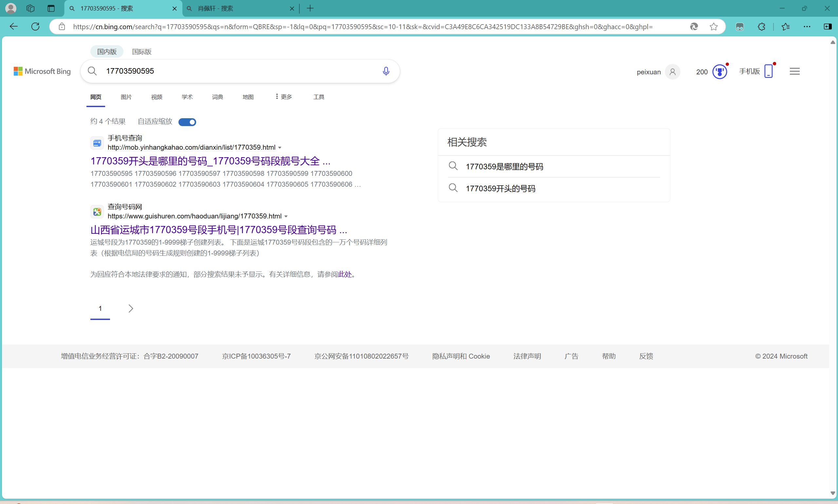Open the 法律声明 footer link
The height and width of the screenshot is (504, 838).
(x=527, y=356)
